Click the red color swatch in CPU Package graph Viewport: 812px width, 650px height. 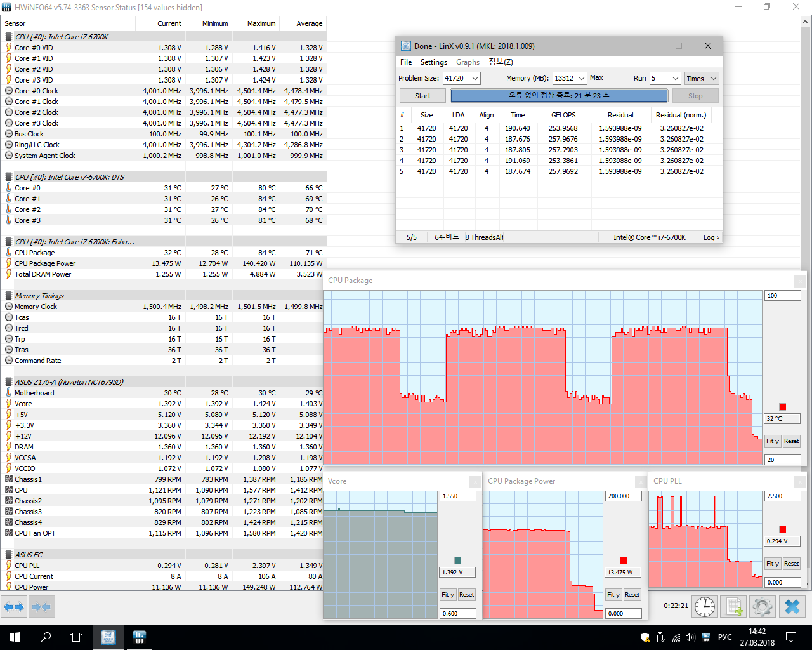tap(783, 407)
